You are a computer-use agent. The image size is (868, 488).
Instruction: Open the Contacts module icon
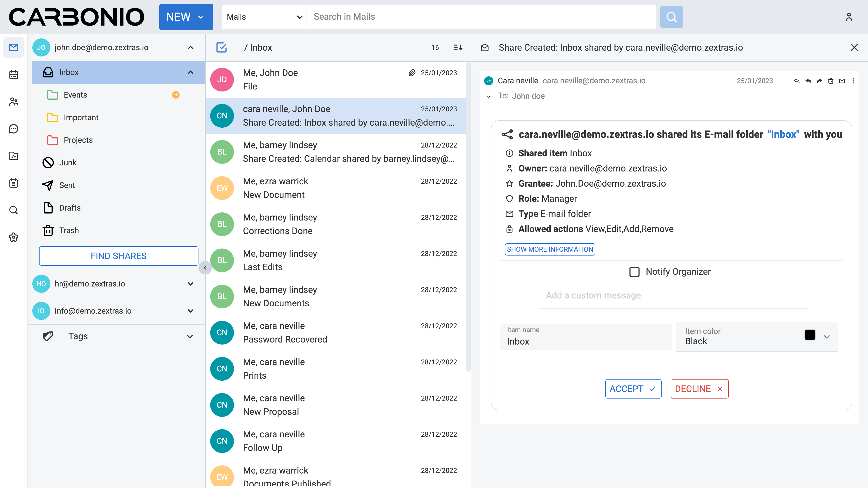click(x=14, y=102)
